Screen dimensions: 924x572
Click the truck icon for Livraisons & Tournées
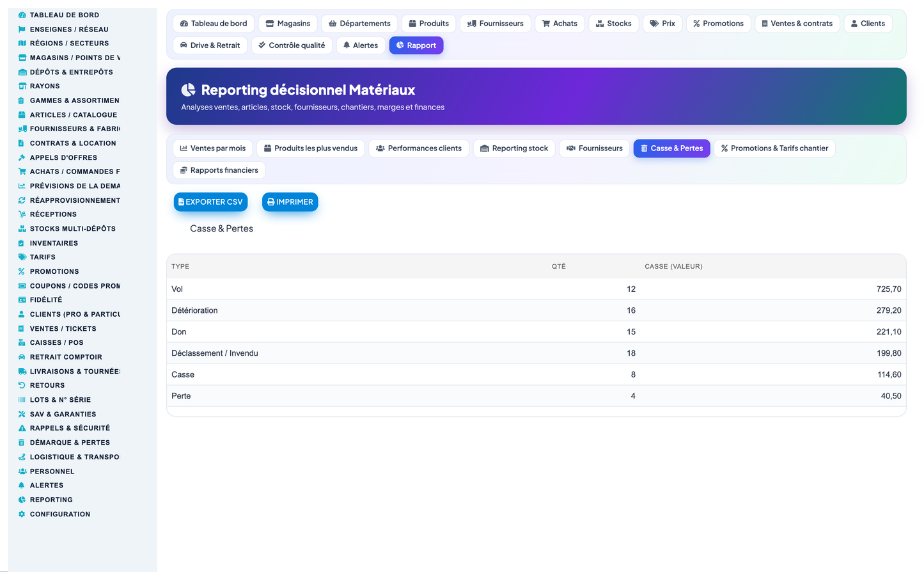(22, 371)
